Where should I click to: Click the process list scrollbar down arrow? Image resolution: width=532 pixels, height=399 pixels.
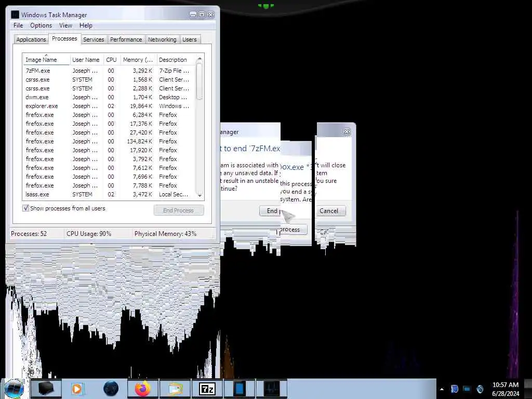[199, 195]
